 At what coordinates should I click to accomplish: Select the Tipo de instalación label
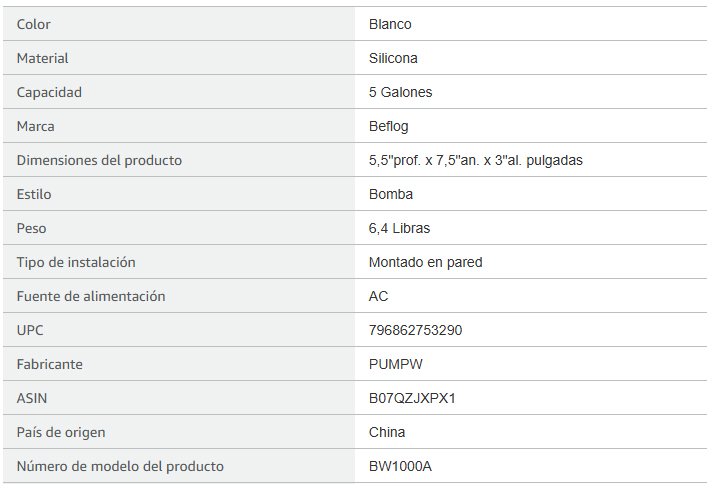coord(76,262)
